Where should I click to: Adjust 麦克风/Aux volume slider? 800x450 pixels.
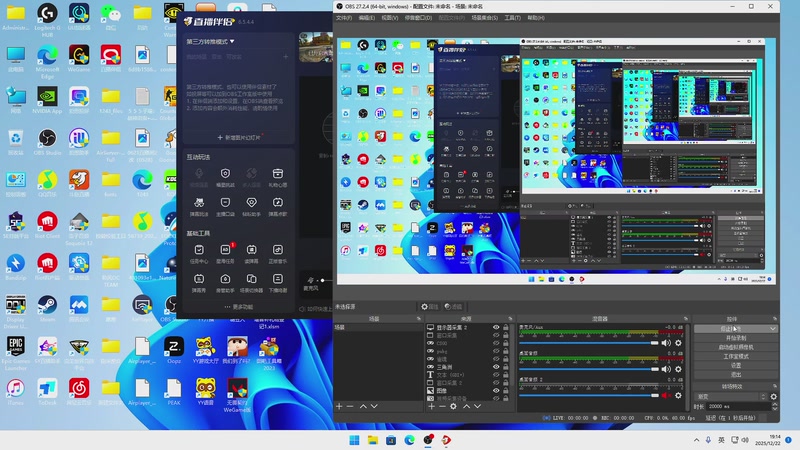pos(589,343)
